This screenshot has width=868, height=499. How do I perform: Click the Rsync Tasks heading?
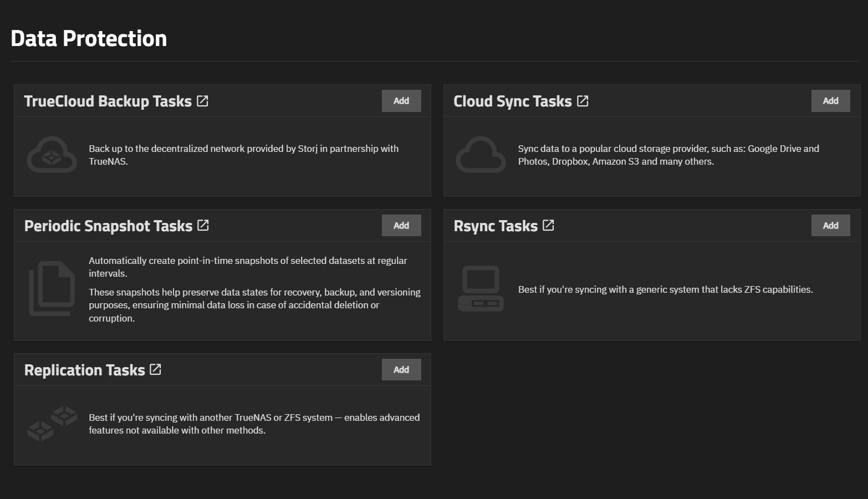pos(496,226)
